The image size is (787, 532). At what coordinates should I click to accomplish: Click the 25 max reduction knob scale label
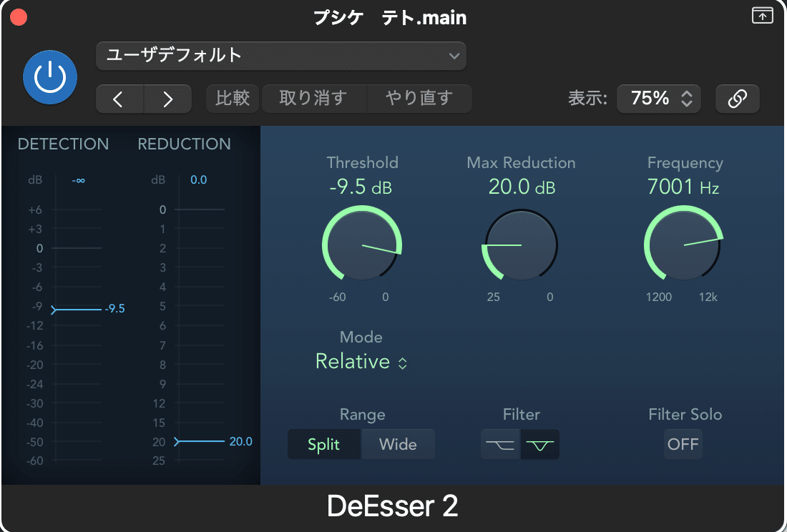(x=494, y=297)
